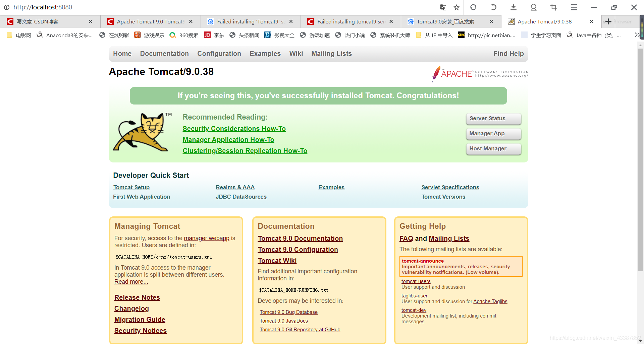Bookmark this page with the star icon
Image resolution: width=644 pixels, height=344 pixels.
pyautogui.click(x=457, y=7)
